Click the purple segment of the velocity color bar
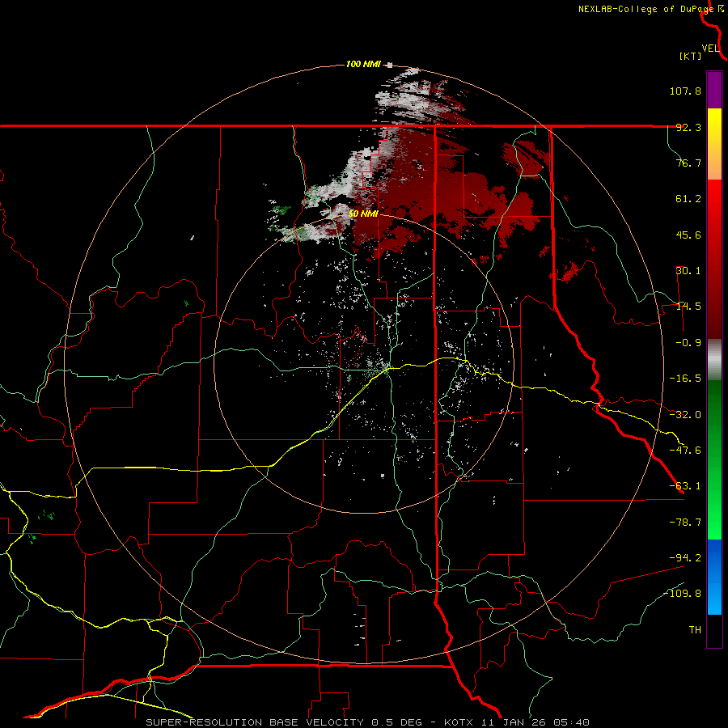This screenshot has height=728, width=728. click(714, 90)
